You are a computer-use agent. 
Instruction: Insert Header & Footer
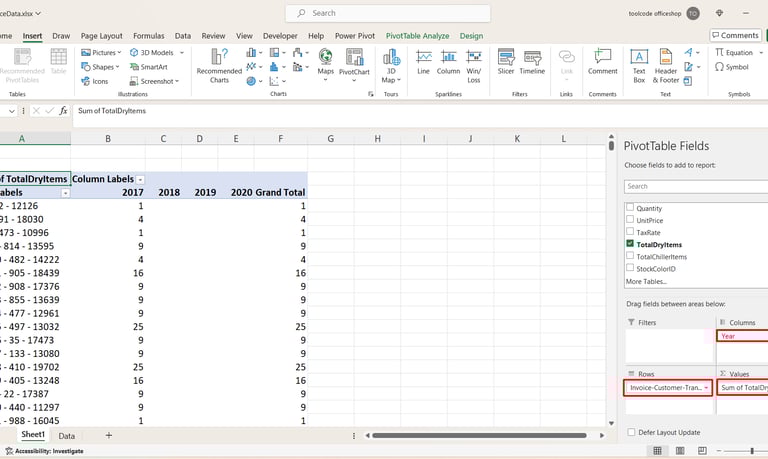(x=666, y=66)
